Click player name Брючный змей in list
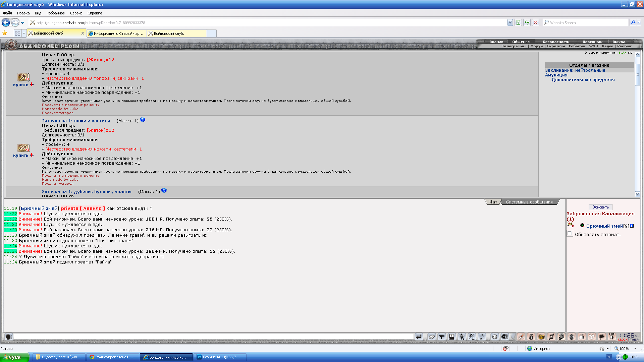Viewport: 644px width, 362px height. [x=604, y=226]
